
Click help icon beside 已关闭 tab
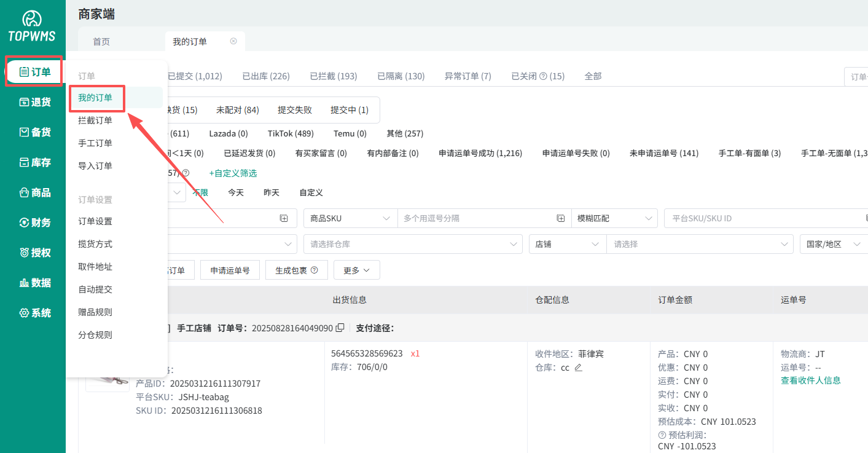(x=542, y=76)
